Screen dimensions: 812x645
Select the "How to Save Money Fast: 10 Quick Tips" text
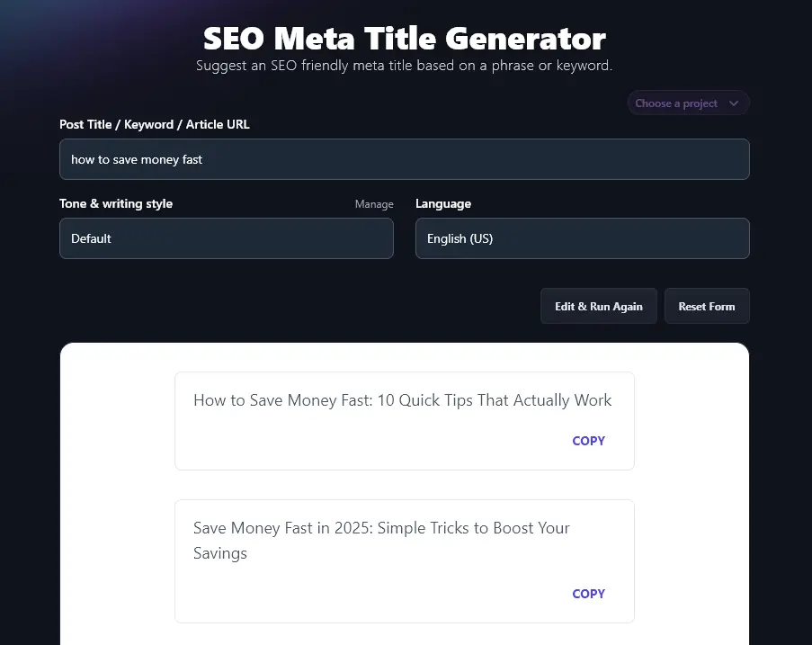pos(402,400)
